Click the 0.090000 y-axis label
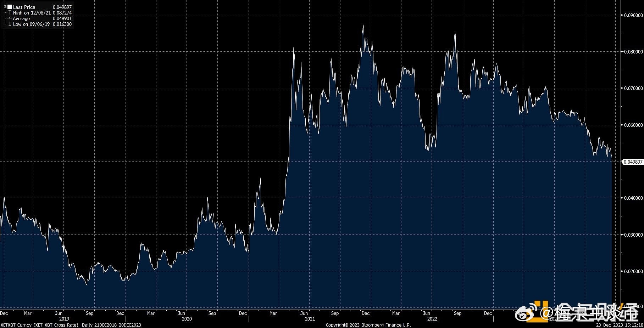 click(x=633, y=15)
